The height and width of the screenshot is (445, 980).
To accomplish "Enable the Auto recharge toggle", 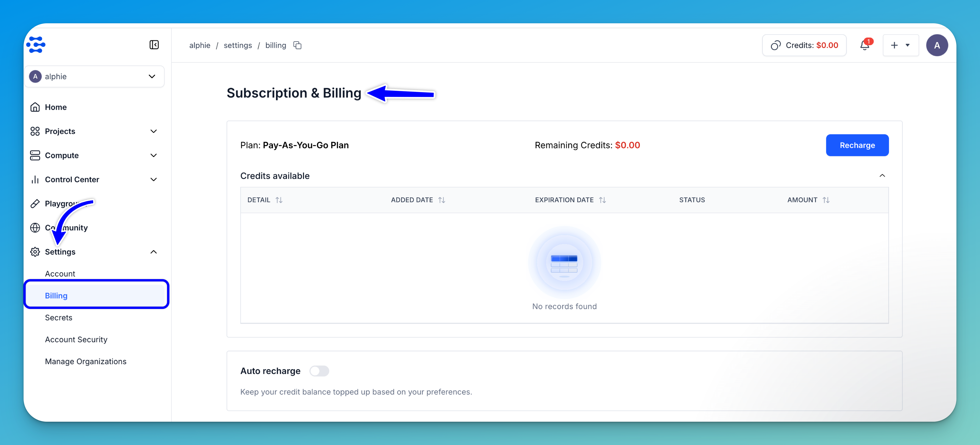I will pyautogui.click(x=319, y=371).
